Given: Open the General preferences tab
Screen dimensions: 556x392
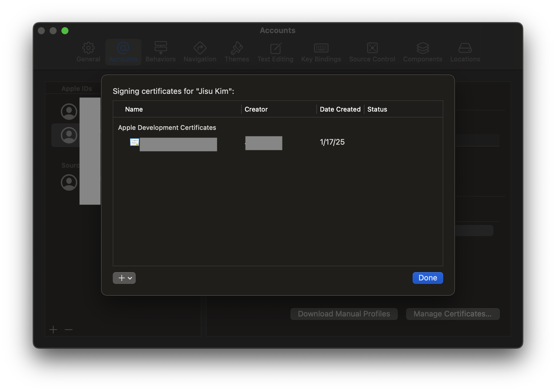Looking at the screenshot, I should 88,52.
